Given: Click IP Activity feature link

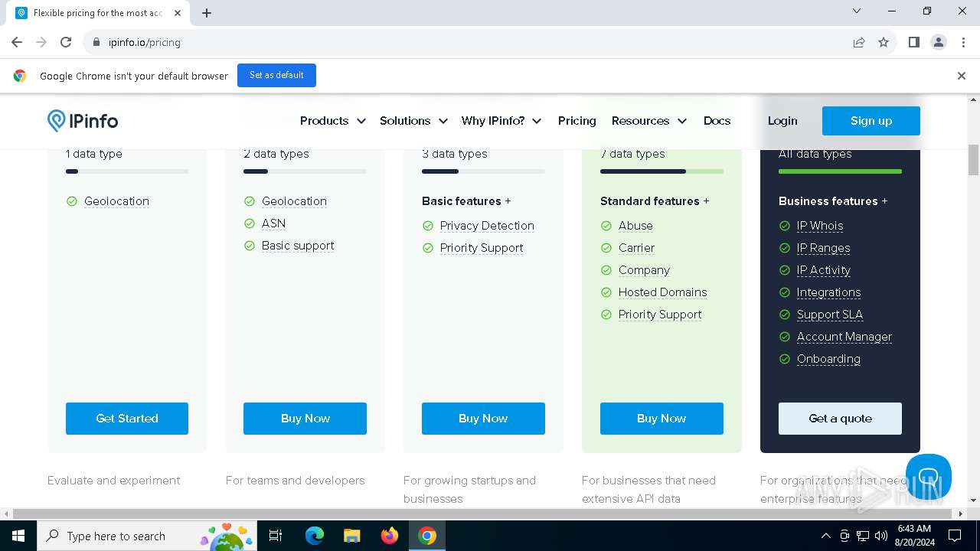Looking at the screenshot, I should [x=824, y=270].
